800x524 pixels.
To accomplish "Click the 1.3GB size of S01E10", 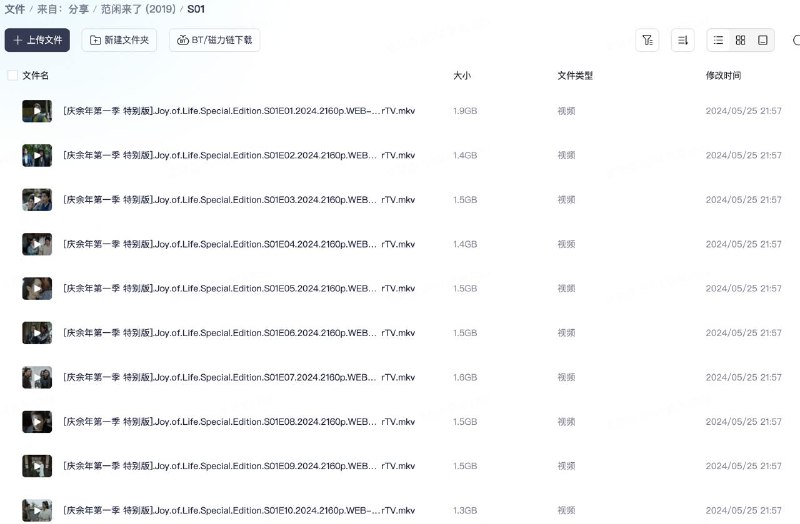I will [x=465, y=510].
